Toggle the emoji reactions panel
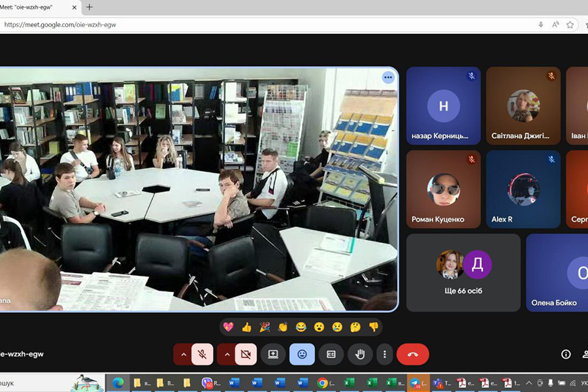 click(302, 354)
